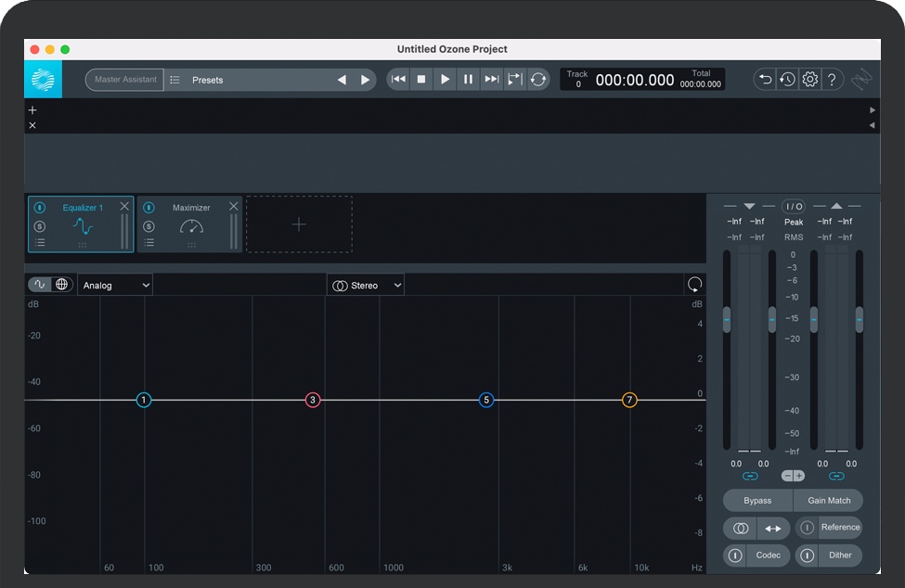Open the Presets list
Screen dimensions: 905x588
(208, 80)
